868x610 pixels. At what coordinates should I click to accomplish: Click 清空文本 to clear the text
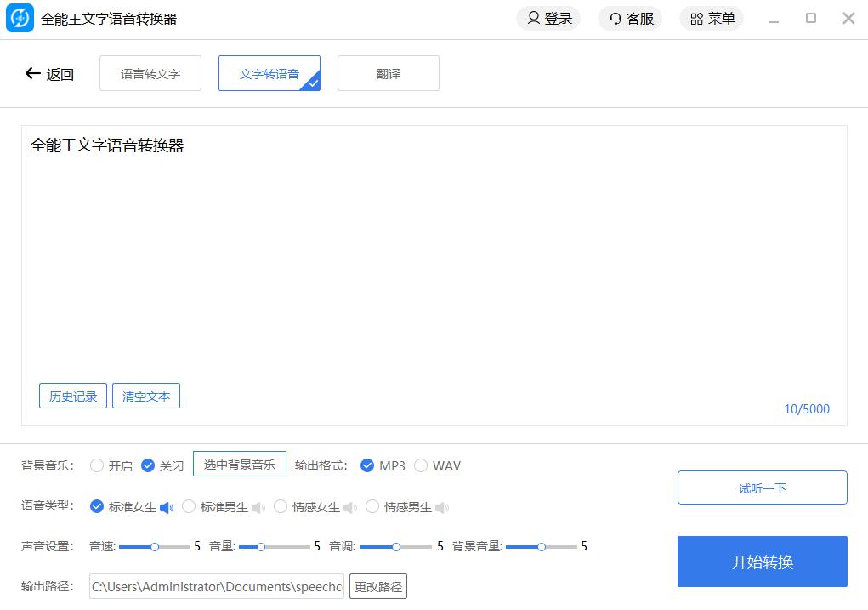point(146,396)
